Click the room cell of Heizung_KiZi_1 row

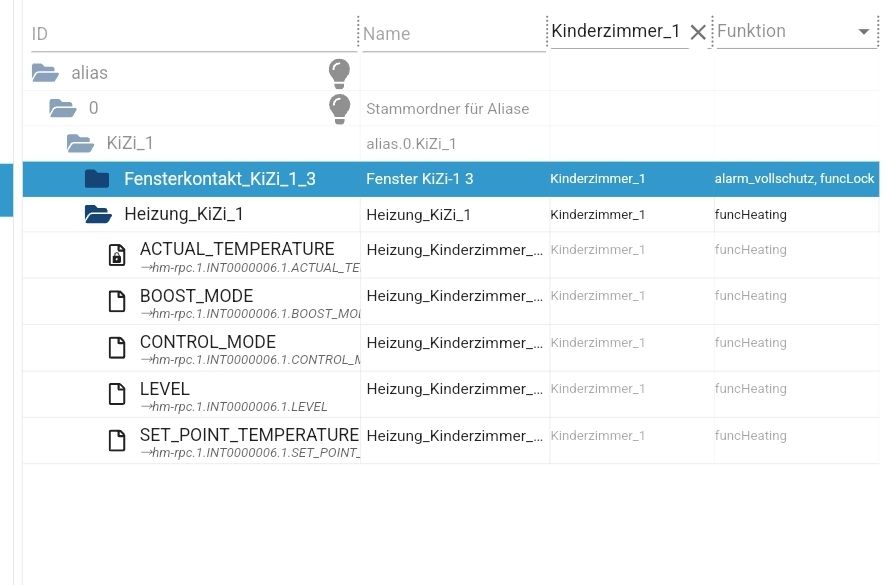click(597, 215)
